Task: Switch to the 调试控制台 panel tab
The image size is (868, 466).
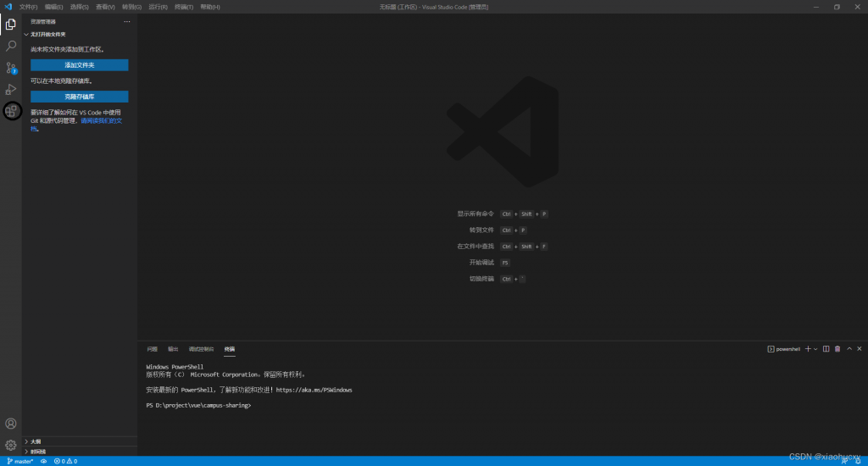Action: coord(201,349)
